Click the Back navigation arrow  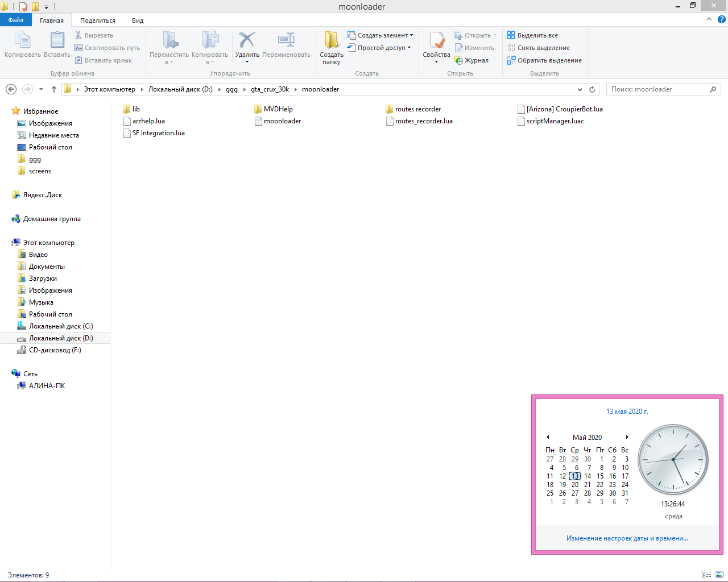click(11, 89)
